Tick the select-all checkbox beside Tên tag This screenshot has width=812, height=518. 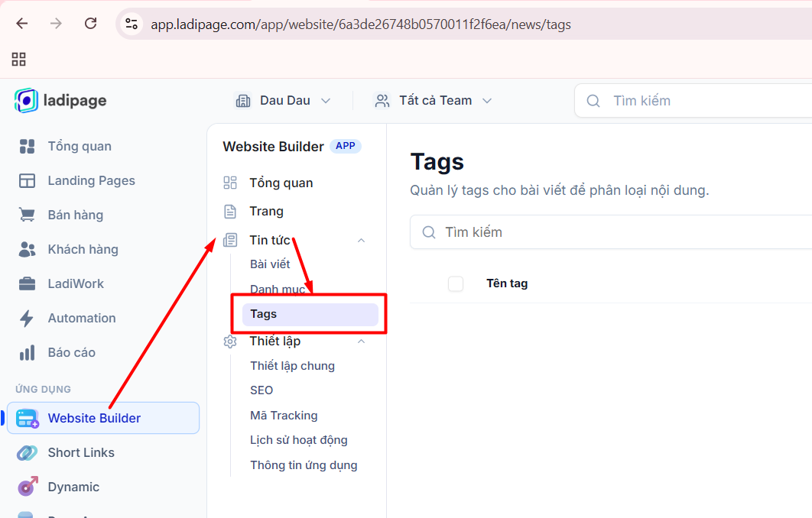tap(456, 283)
